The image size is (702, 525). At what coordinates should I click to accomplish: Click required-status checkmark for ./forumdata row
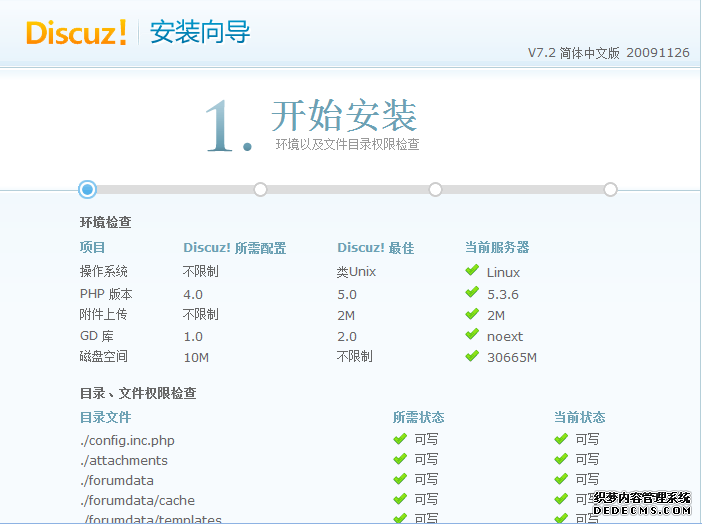pyautogui.click(x=400, y=480)
